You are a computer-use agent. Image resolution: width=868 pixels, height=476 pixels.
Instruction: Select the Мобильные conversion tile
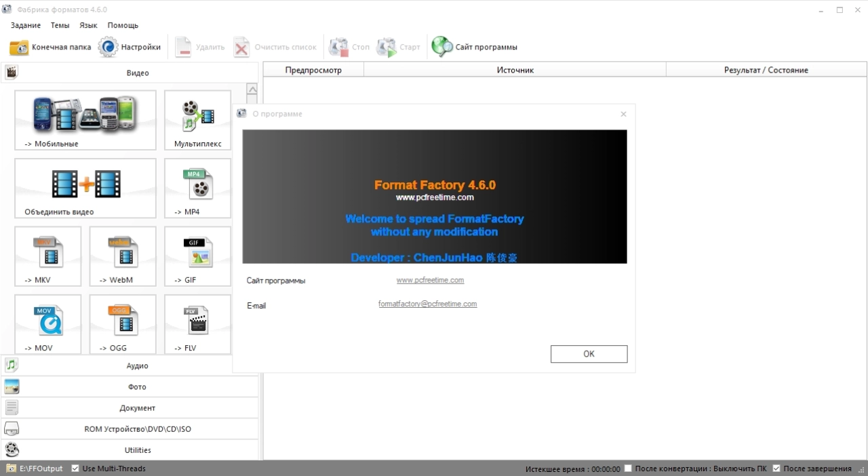(85, 120)
